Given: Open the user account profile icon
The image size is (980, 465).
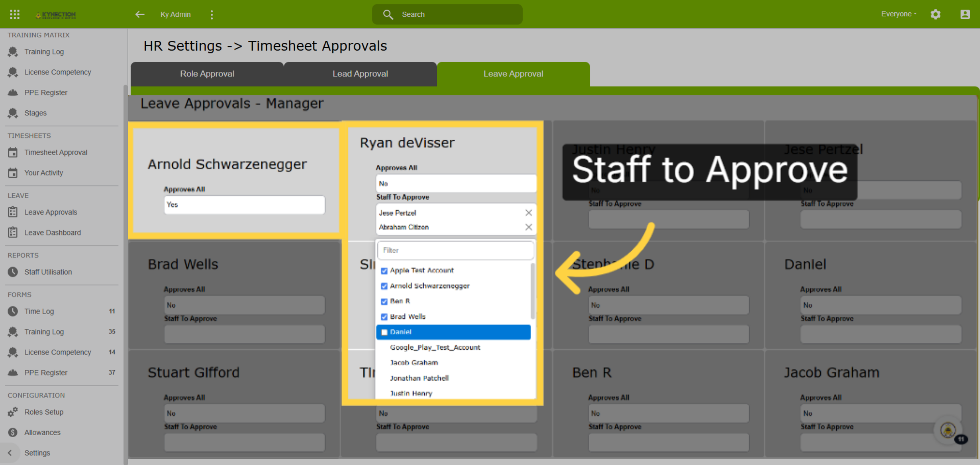Looking at the screenshot, I should (x=965, y=14).
